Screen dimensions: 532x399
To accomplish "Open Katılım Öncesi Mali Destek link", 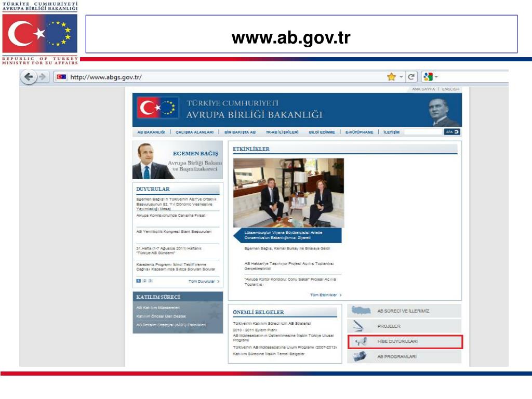I will point(161,316).
